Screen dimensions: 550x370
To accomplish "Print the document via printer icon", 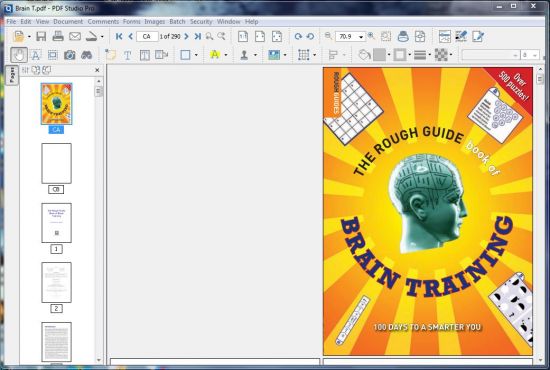I will click(58, 36).
